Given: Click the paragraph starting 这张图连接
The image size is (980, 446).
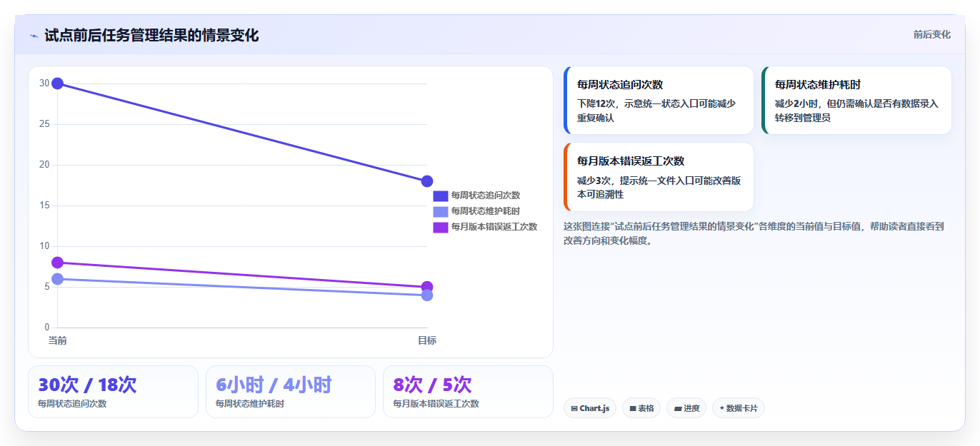Looking at the screenshot, I should click(754, 233).
